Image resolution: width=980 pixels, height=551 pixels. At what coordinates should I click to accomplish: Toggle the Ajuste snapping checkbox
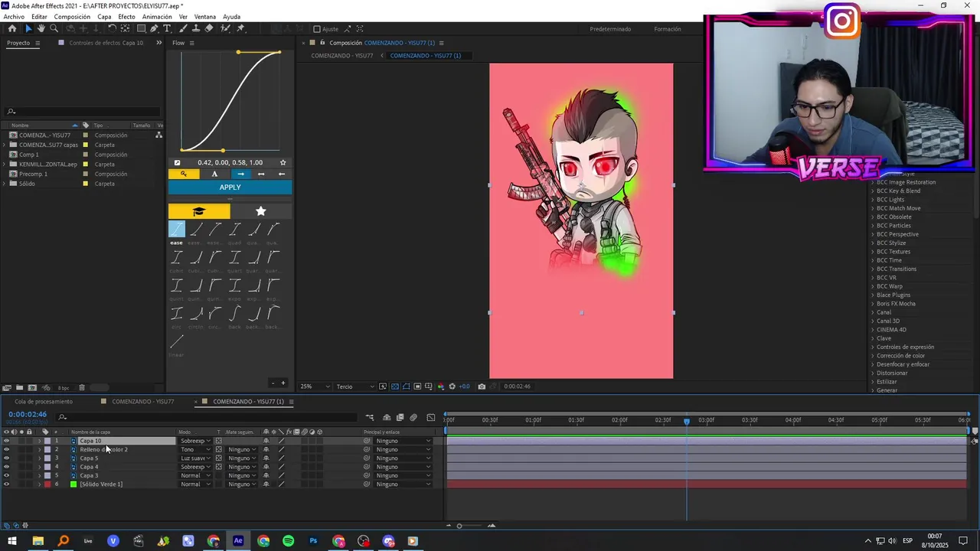coord(317,29)
